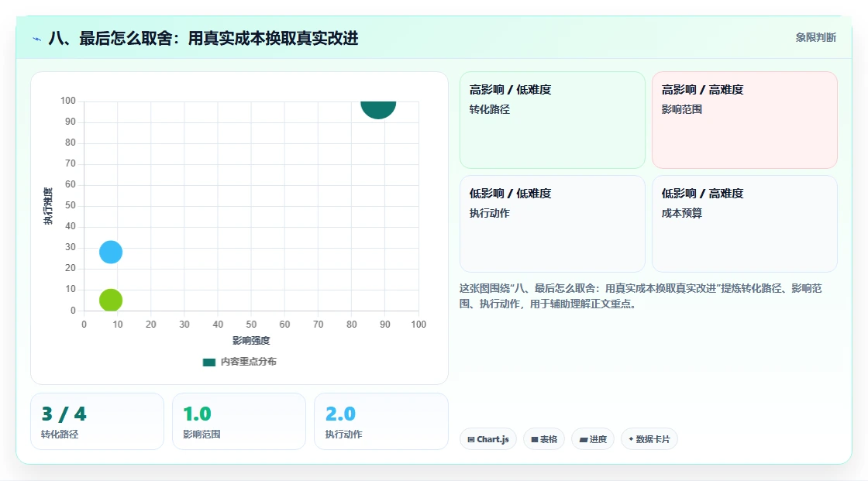Select the 高影响 / 高难度 quadrant card
The height and width of the screenshot is (481, 868).
(x=745, y=120)
